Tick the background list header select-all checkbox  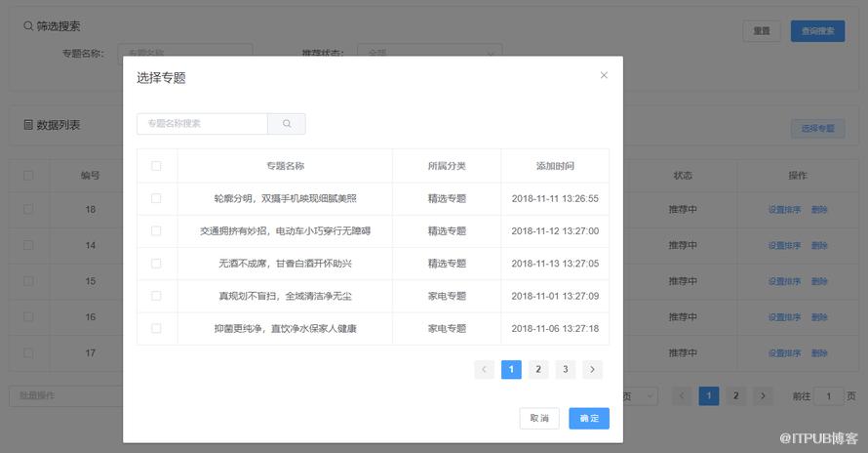[28, 175]
